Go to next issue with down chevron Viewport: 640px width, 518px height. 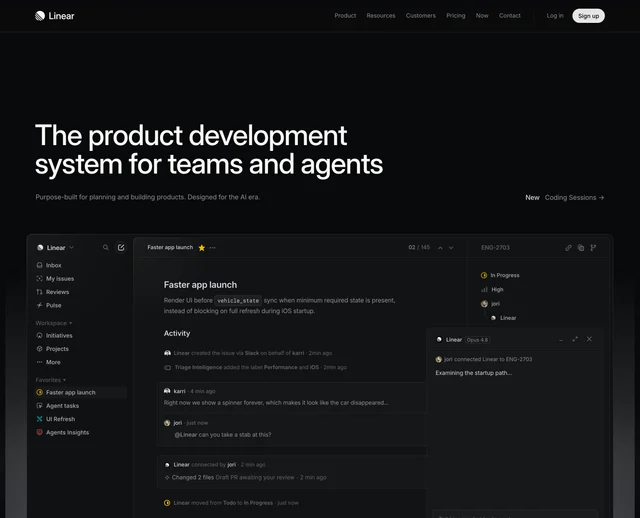click(451, 248)
